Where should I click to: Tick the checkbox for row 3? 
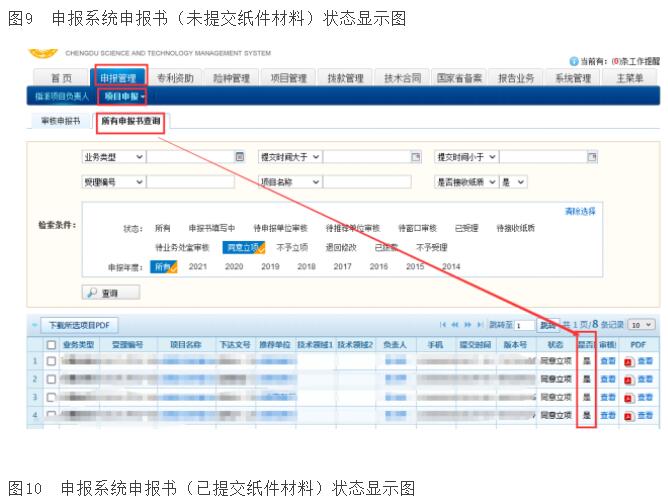tap(51, 397)
